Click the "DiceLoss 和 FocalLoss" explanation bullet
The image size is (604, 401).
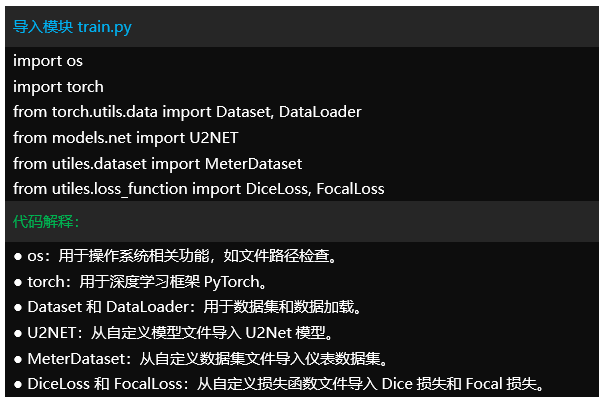280,383
